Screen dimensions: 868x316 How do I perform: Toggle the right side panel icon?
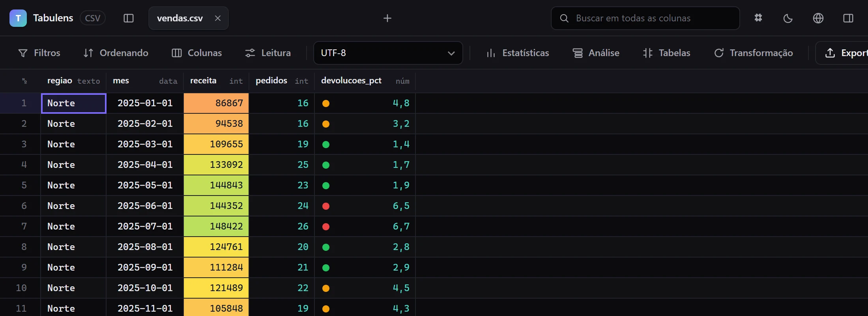coord(848,18)
